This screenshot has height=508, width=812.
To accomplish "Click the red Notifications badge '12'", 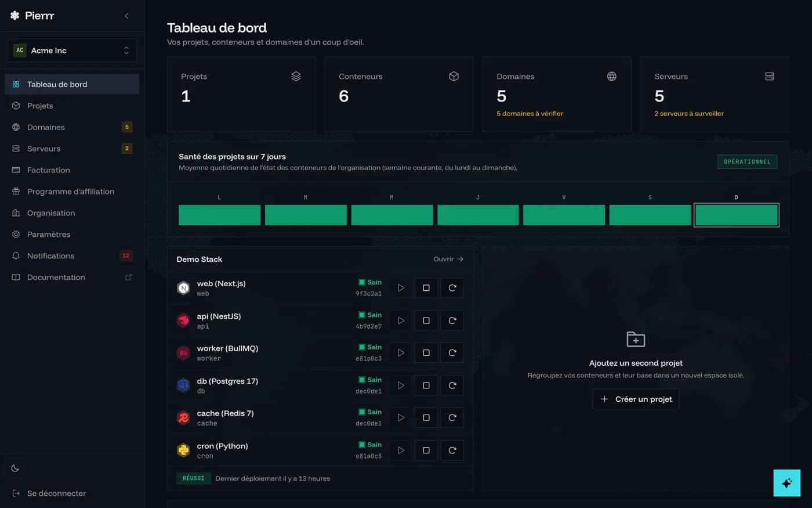I will 126,256.
